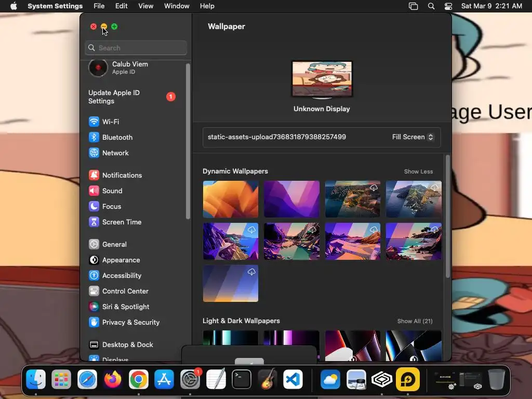Screen dimensions: 532x399
Task: Select the Appearance icon in sidebar
Action: point(94,260)
